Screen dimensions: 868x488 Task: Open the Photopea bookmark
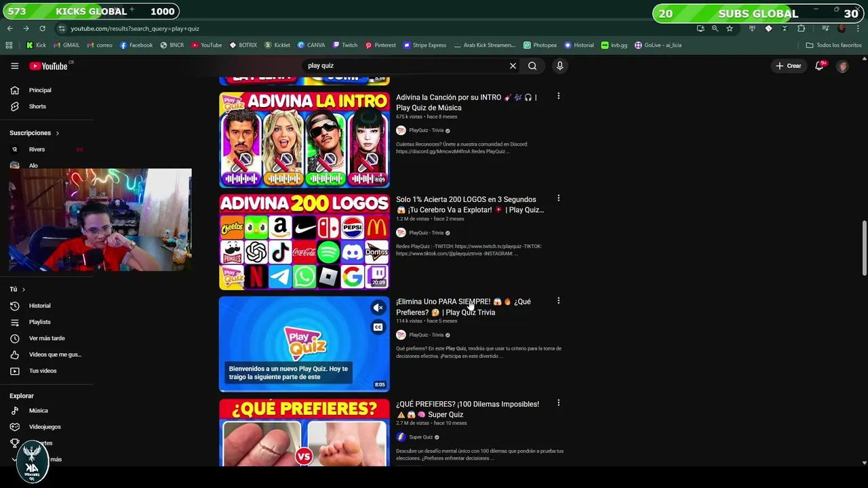(x=540, y=45)
